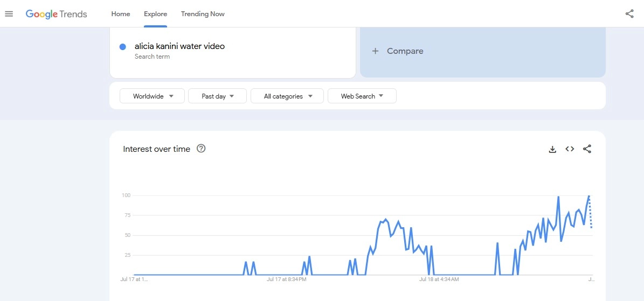644x301 pixels.
Task: Click the Jul 18 at 4:34 AM axis label
Action: (439, 279)
